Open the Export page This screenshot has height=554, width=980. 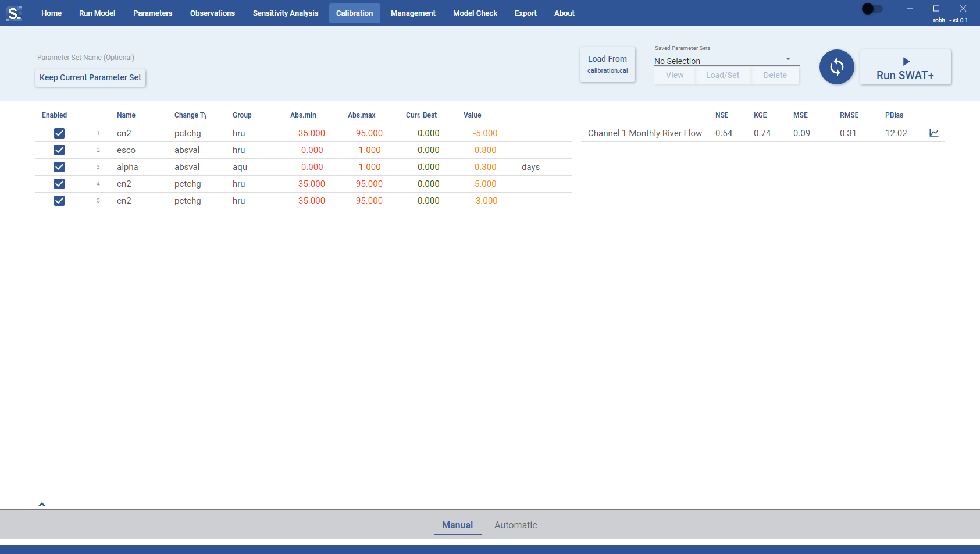[526, 13]
